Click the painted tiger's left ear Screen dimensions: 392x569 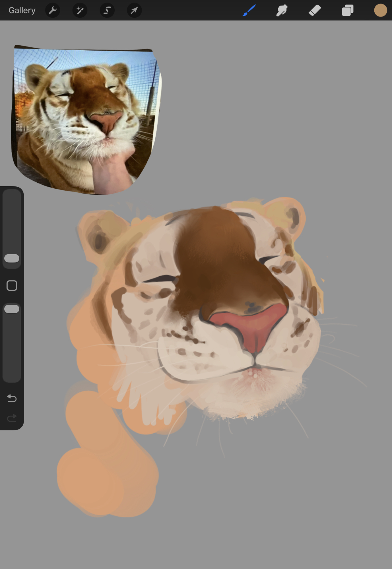(100, 236)
